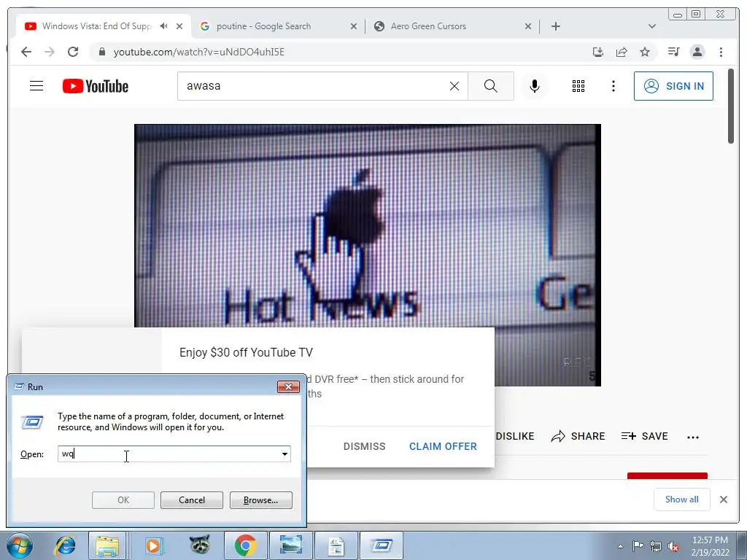Open Windows Media Player taskbar icon
This screenshot has height=560, width=747.
tap(153, 545)
